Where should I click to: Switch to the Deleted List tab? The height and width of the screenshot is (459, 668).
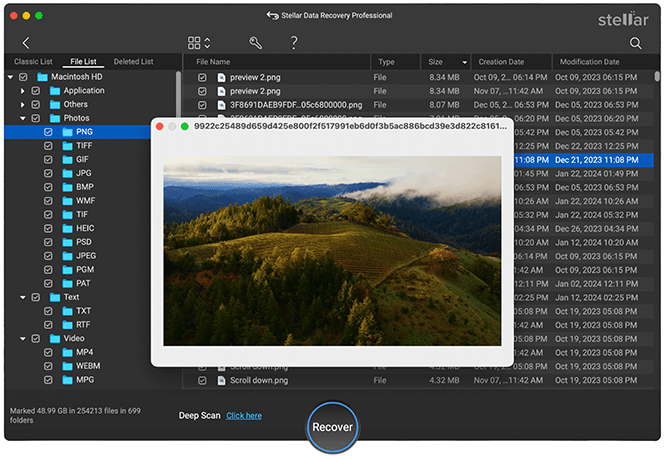(133, 62)
